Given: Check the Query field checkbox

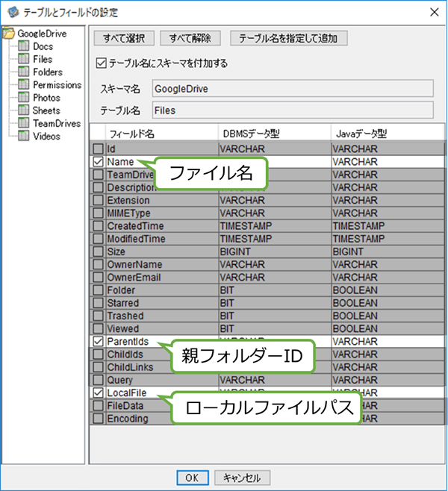Looking at the screenshot, I should [x=98, y=380].
